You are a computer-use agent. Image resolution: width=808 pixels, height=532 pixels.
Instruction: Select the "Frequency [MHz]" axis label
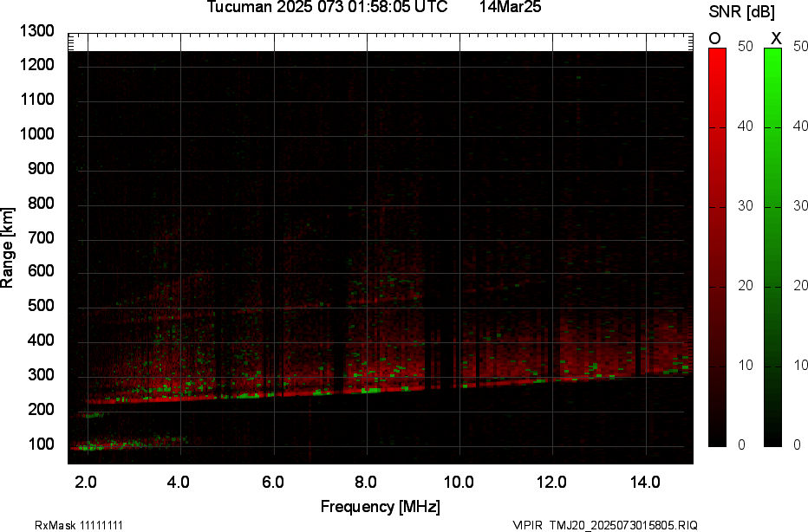380,506
